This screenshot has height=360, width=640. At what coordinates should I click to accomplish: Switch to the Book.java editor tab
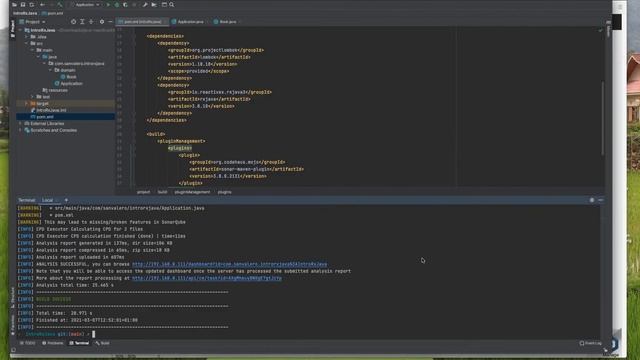click(225, 22)
